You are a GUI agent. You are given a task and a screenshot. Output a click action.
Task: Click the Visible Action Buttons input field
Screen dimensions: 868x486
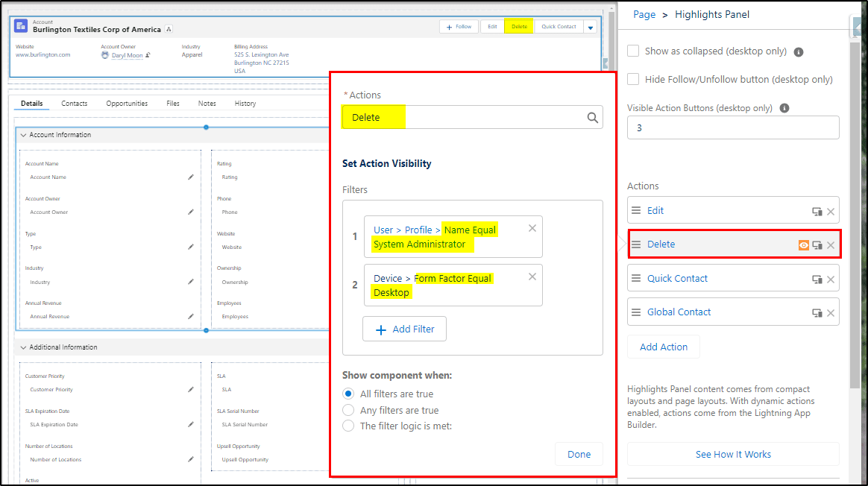point(733,128)
